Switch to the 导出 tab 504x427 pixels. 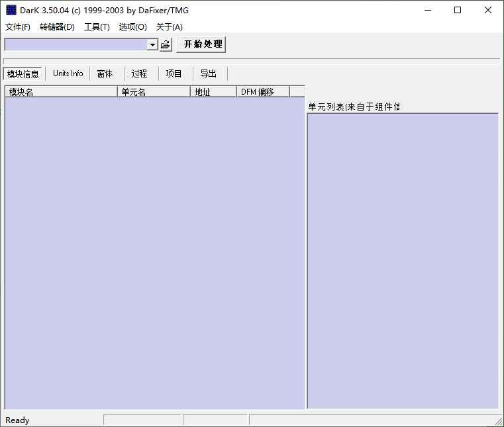coord(208,73)
